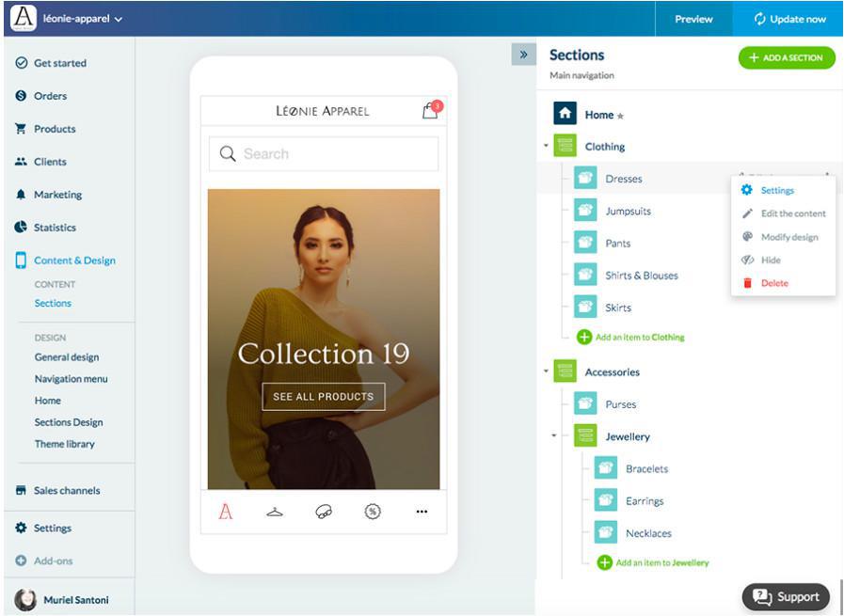
Task: Click the green plus to add Clothing item
Action: pos(584,337)
